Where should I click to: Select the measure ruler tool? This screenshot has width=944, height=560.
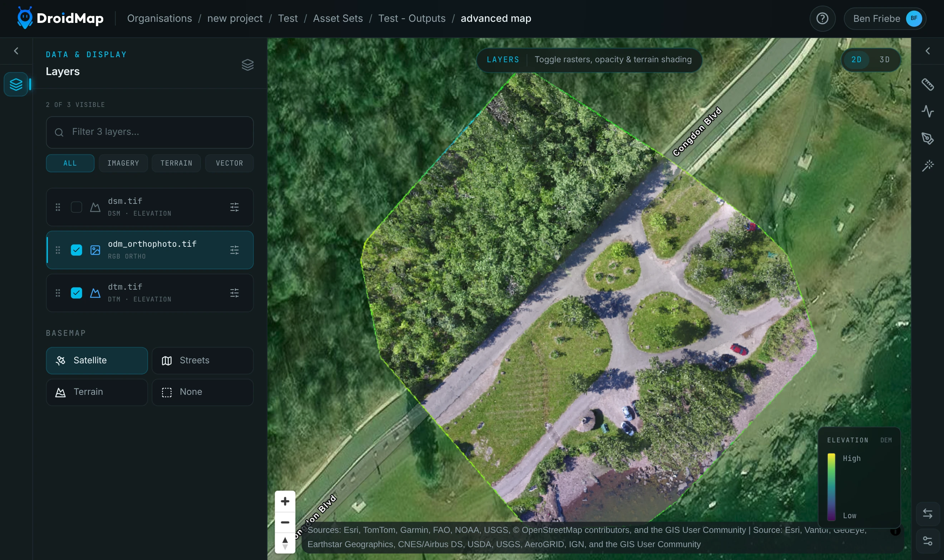pyautogui.click(x=928, y=84)
